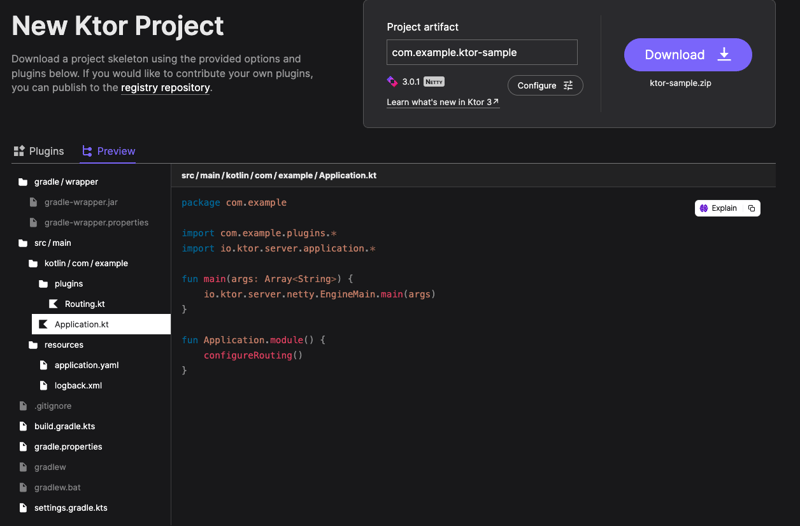
Task: Click the file icon beside .gitignore
Action: (23, 406)
